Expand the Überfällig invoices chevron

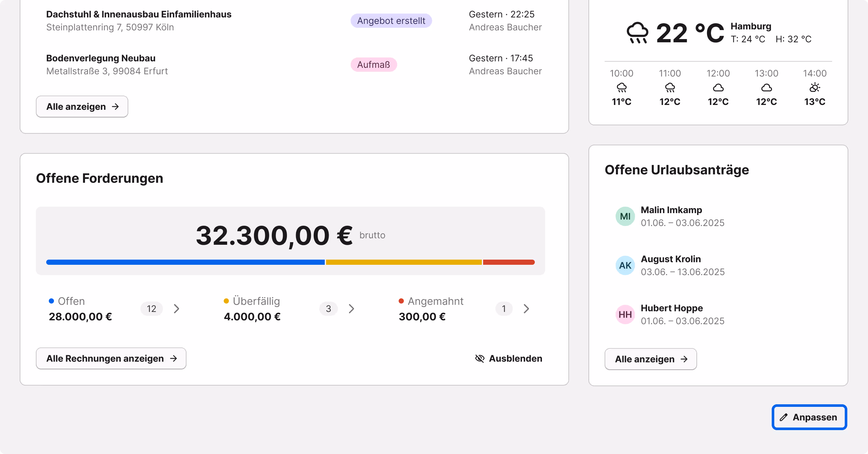coord(352,309)
